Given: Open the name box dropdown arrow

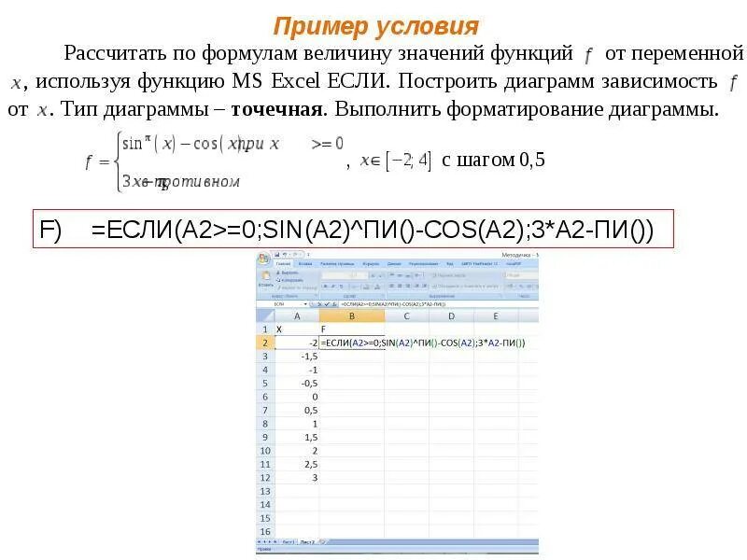Looking at the screenshot, I should point(305,304).
